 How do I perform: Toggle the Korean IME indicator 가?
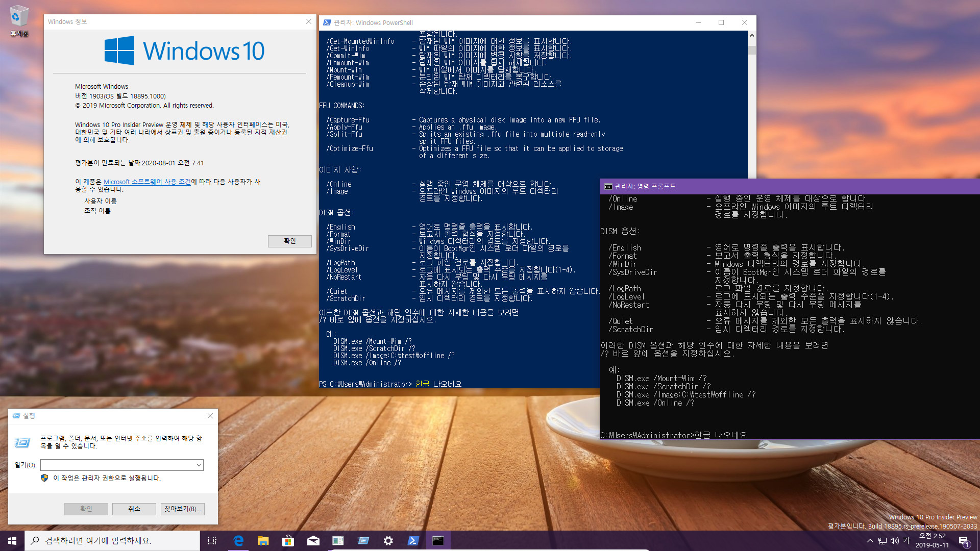point(907,541)
